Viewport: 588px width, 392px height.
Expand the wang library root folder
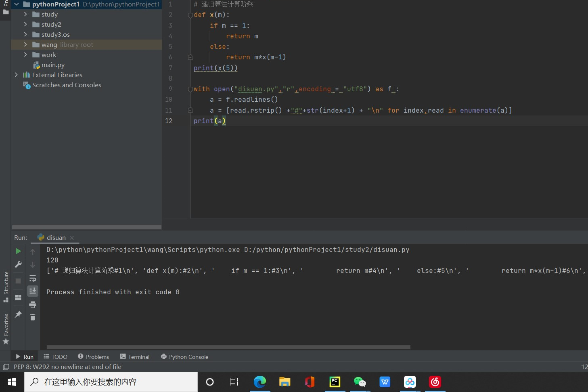coord(25,44)
